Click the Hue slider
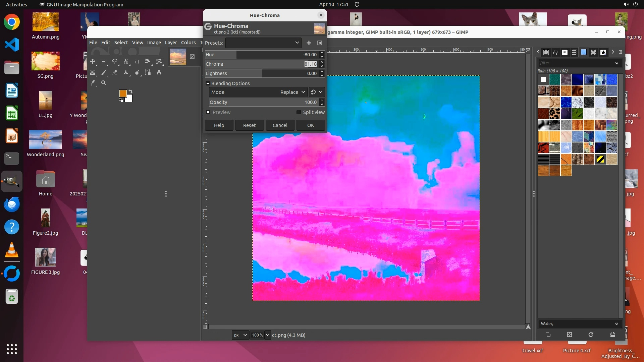The height and width of the screenshot is (362, 644). tap(262, 55)
